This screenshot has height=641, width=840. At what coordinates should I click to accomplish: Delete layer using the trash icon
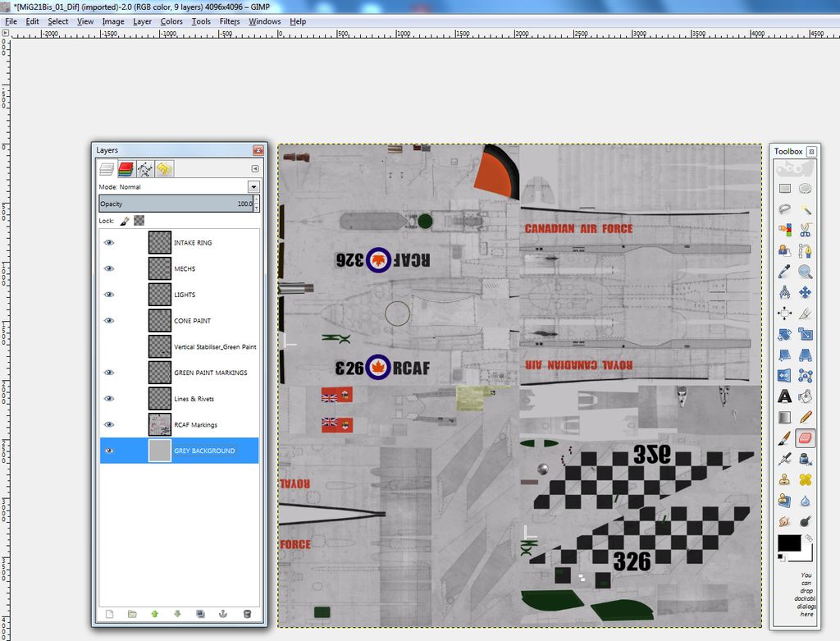click(247, 613)
